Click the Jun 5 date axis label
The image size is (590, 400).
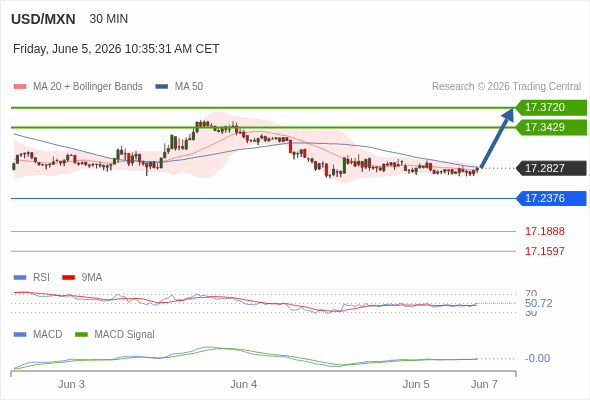(416, 384)
